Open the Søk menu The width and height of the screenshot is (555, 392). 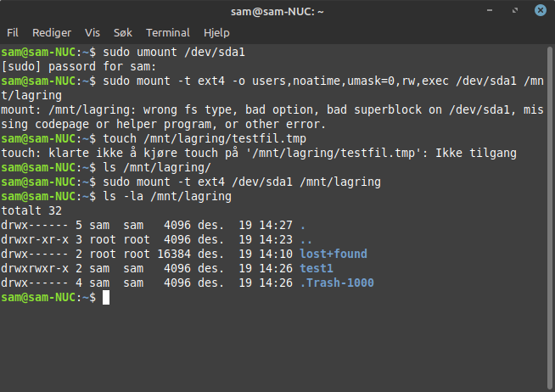[123, 33]
